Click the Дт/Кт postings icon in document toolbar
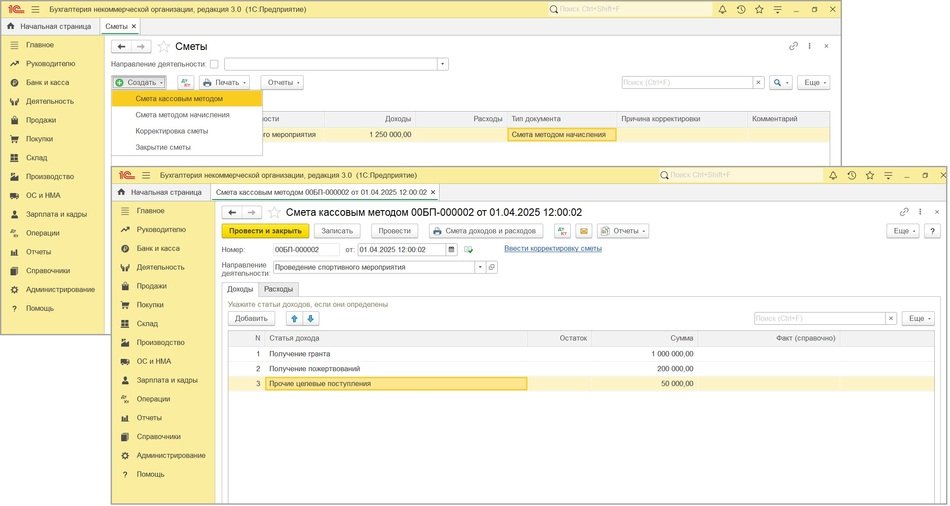Image resolution: width=950 pixels, height=506 pixels. 562,231
